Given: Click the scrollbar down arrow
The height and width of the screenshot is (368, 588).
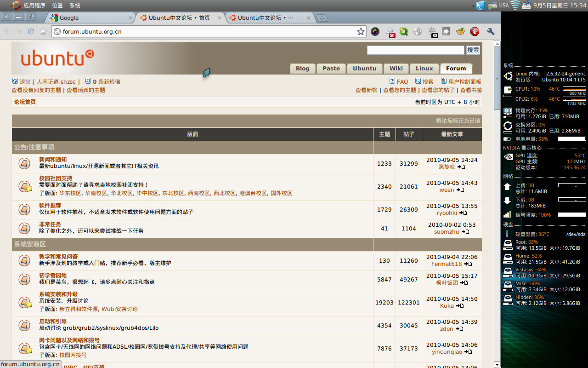Looking at the screenshot, I should pos(497,364).
